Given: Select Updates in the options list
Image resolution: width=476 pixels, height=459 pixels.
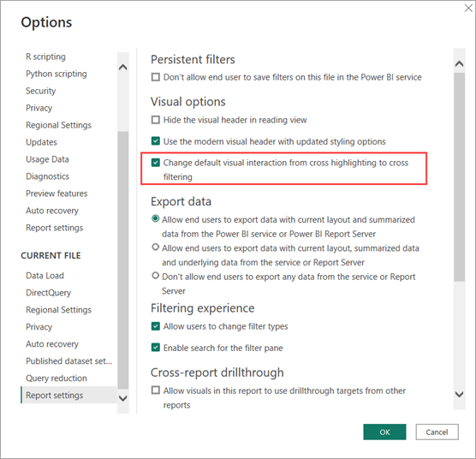Looking at the screenshot, I should pyautogui.click(x=41, y=142).
